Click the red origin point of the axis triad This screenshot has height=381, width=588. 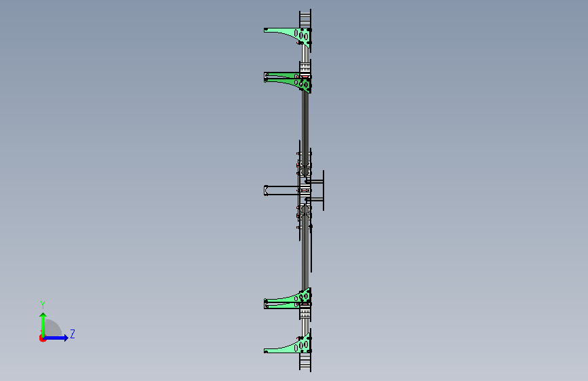pos(42,338)
